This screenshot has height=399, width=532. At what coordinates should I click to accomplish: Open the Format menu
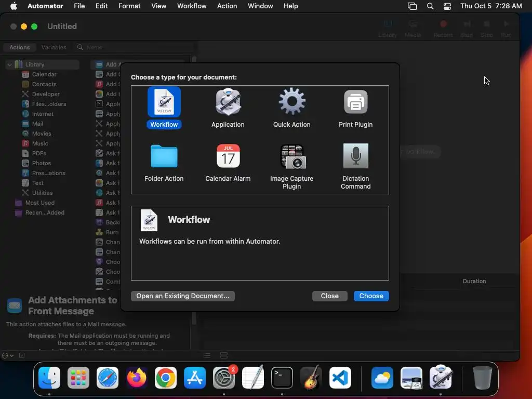pyautogui.click(x=129, y=6)
